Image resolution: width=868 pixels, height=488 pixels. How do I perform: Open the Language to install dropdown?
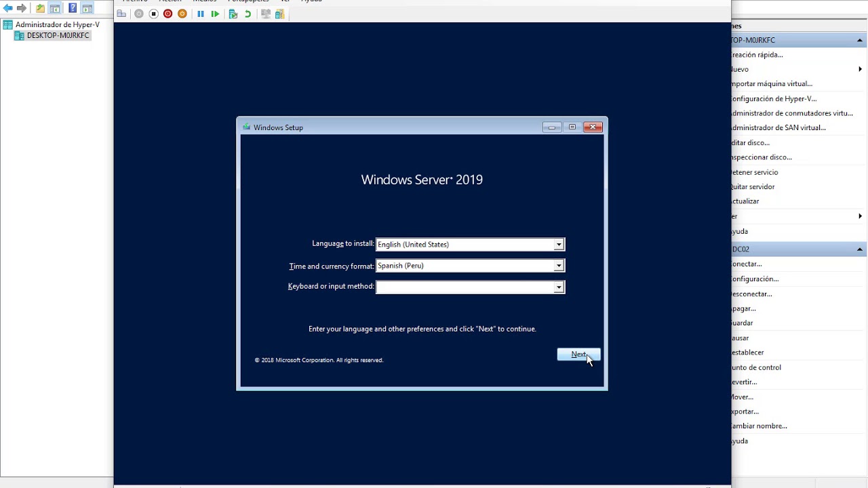point(558,245)
